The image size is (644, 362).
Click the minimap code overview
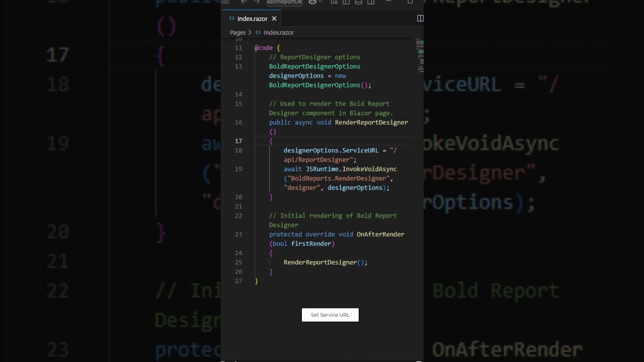point(420,56)
